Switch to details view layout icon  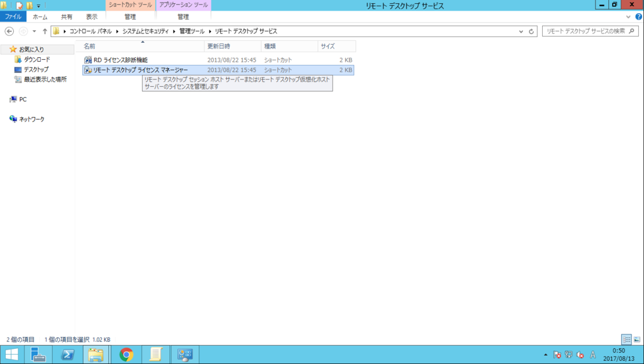pyautogui.click(x=626, y=339)
